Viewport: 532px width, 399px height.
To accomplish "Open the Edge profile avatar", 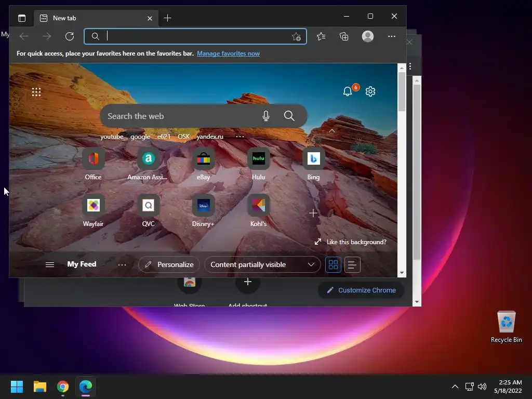I will pos(368,36).
